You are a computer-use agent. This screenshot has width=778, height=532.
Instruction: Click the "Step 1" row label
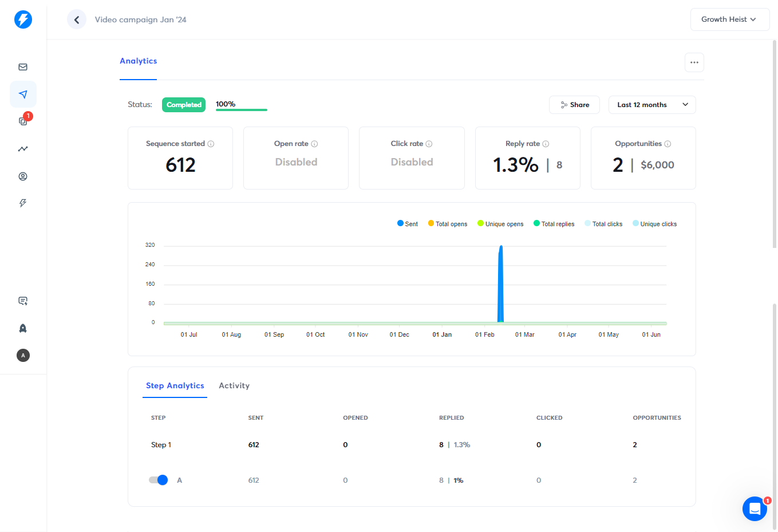coord(161,445)
